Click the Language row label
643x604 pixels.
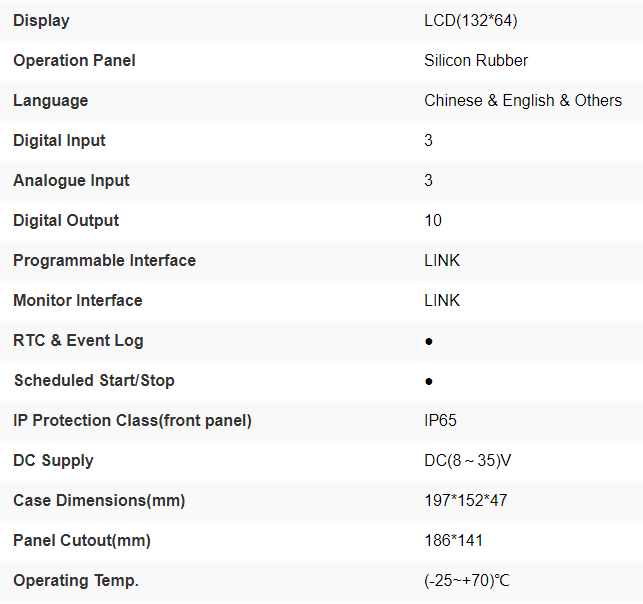(50, 100)
